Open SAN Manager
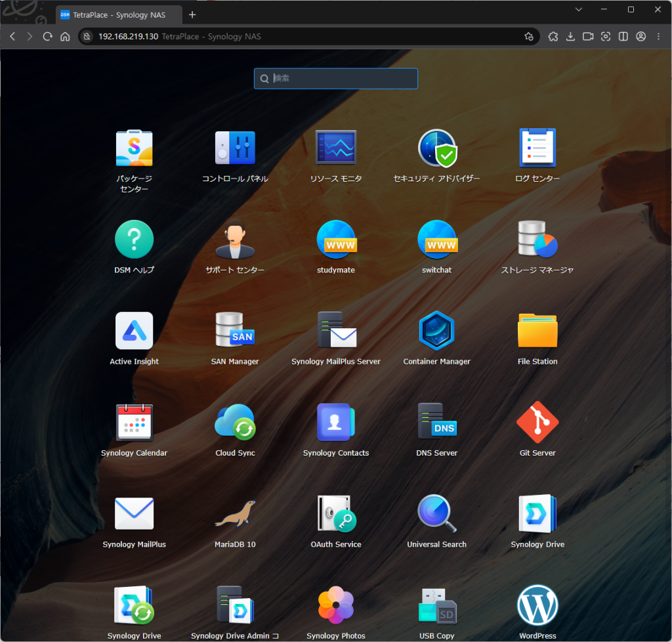 [x=235, y=331]
